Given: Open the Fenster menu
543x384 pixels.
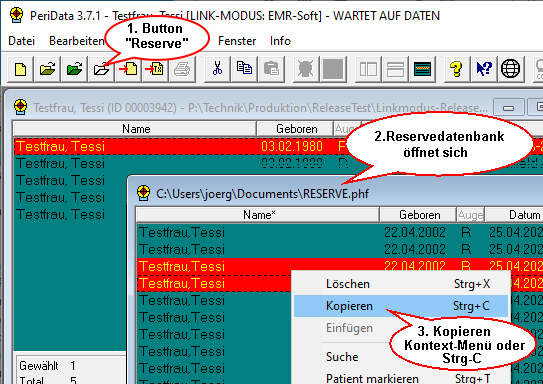Looking at the screenshot, I should [237, 41].
